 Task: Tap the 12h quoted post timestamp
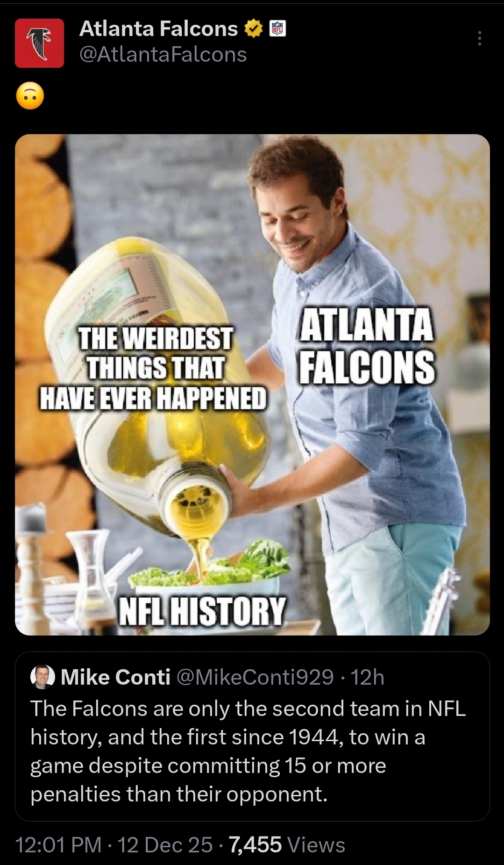tap(367, 677)
